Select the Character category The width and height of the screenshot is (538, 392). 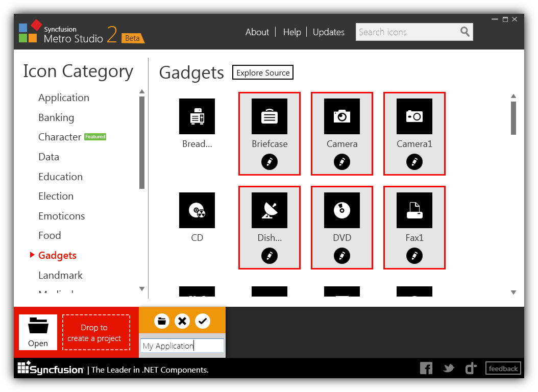click(60, 137)
